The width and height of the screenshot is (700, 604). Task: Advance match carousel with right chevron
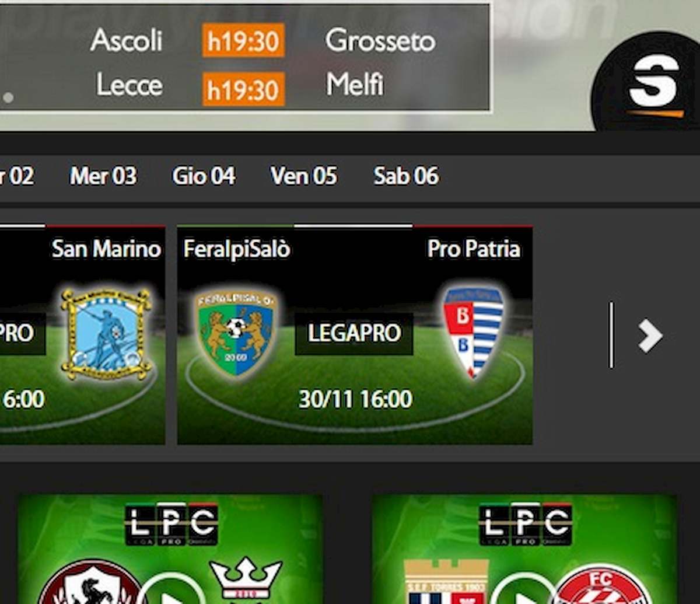(x=650, y=336)
